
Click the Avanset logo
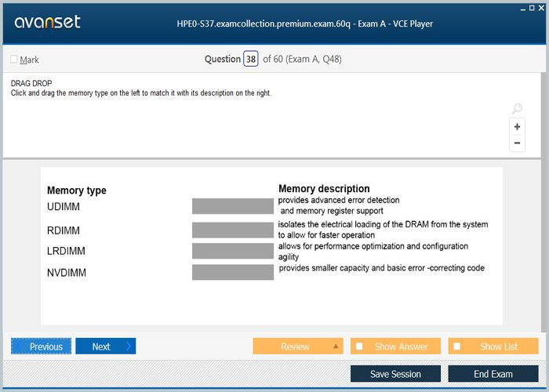(47, 23)
